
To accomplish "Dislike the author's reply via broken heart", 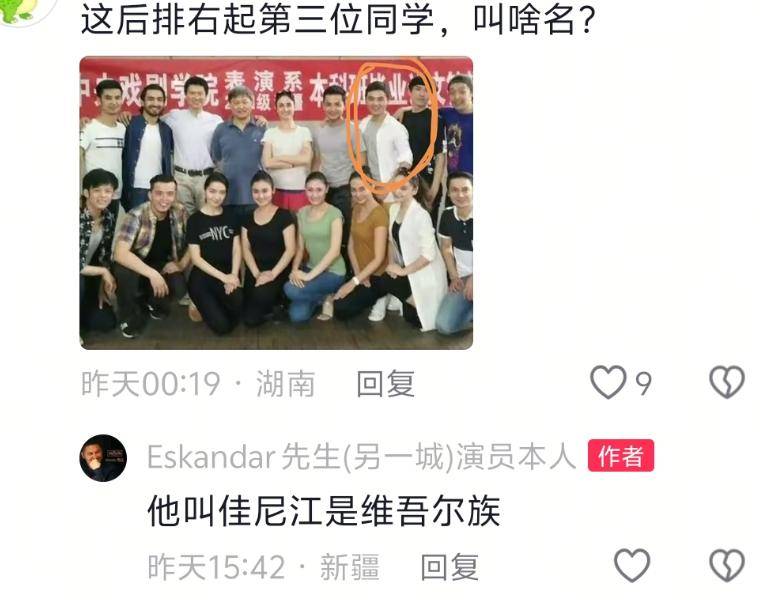I will (x=727, y=566).
